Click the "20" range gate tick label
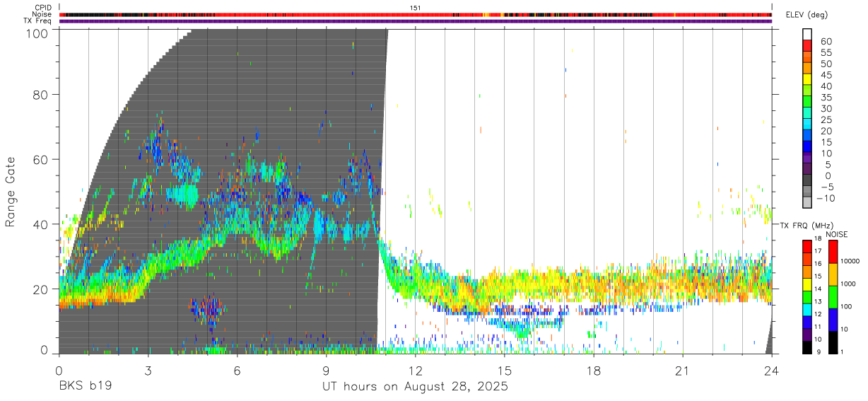The height and width of the screenshot is (401, 868). tap(40, 289)
